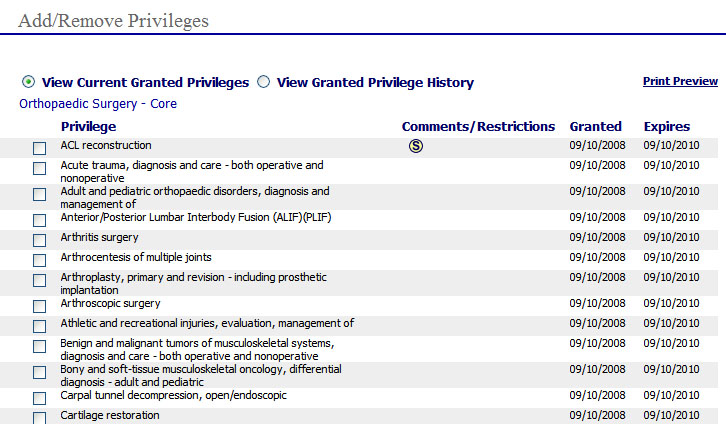
Task: Open the Print Preview link
Action: click(x=680, y=81)
